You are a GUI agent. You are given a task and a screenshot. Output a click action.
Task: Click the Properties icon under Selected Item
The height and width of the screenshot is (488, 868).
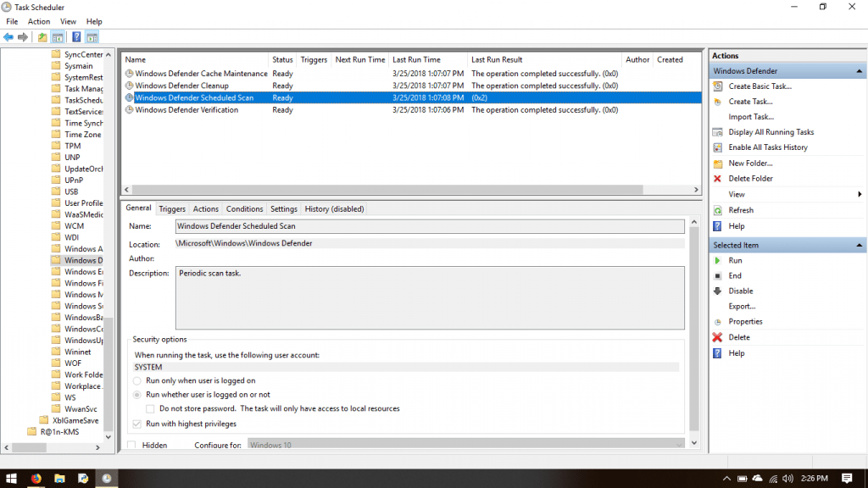(x=718, y=322)
